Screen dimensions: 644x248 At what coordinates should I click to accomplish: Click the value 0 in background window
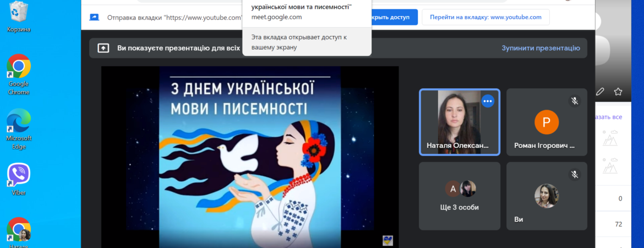tap(620, 198)
